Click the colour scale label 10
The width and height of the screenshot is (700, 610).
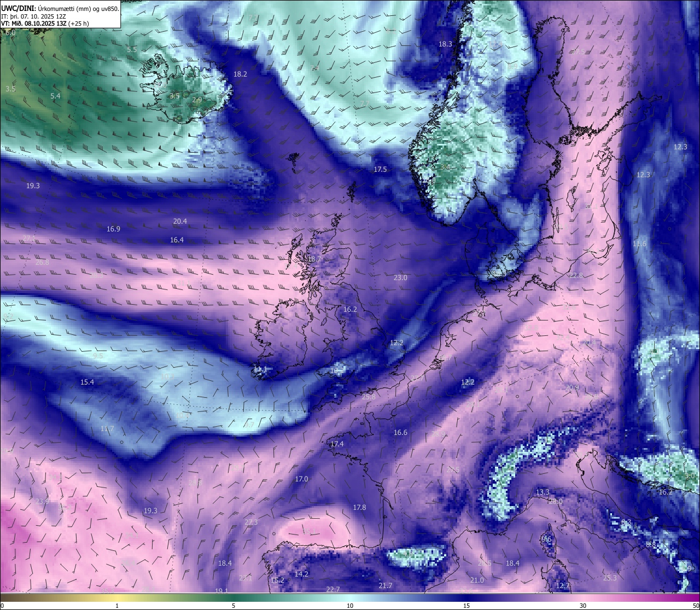[350, 606]
